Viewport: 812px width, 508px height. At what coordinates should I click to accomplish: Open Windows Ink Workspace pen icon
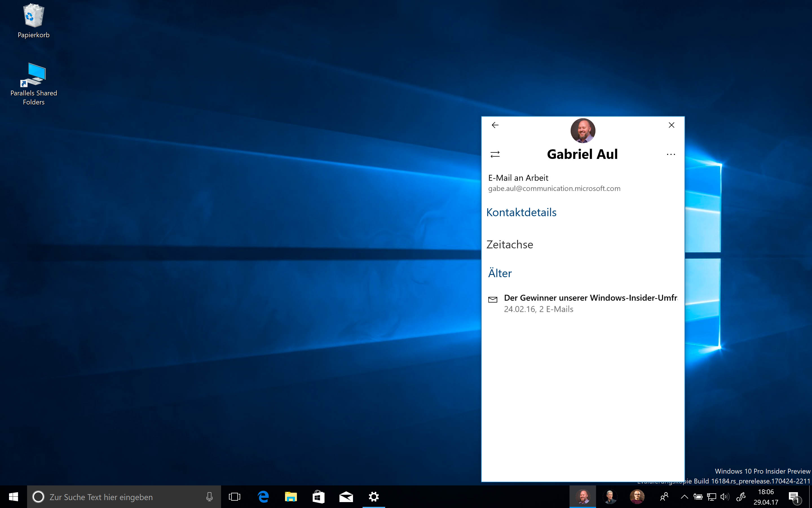point(741,497)
